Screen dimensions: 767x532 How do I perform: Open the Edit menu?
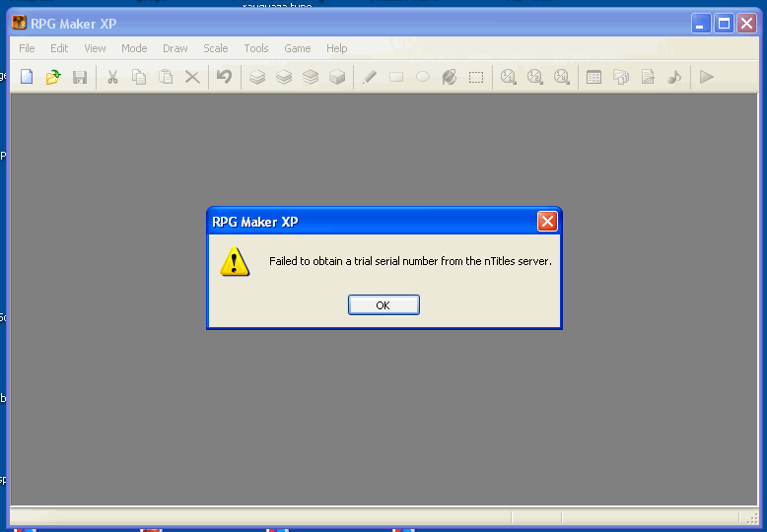pyautogui.click(x=59, y=48)
